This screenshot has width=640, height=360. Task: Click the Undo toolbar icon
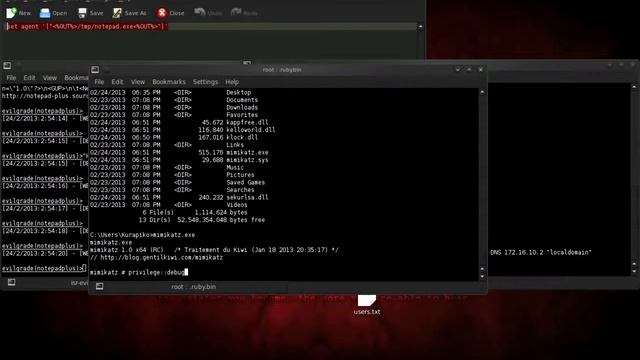click(200, 12)
